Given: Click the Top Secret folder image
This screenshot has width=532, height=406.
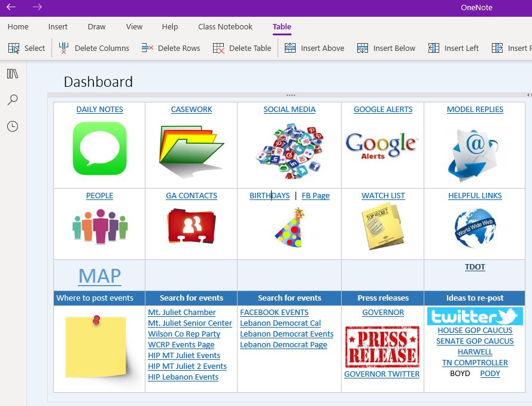Looking at the screenshot, I should 383,226.
